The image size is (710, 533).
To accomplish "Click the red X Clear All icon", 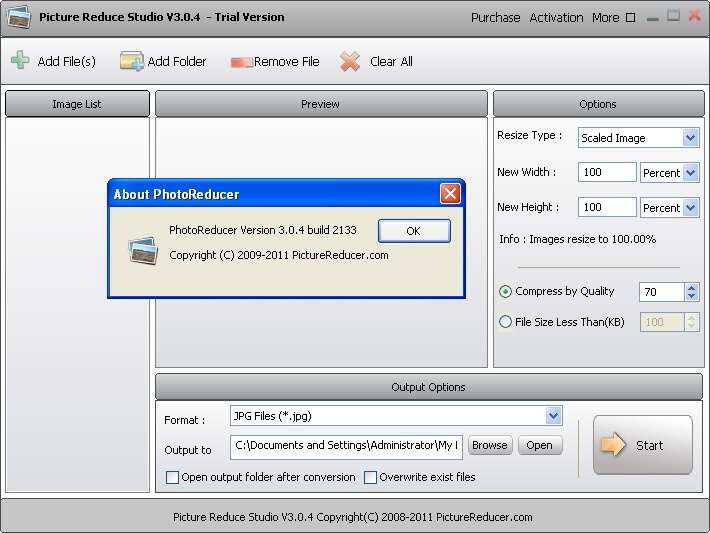I will coord(350,61).
